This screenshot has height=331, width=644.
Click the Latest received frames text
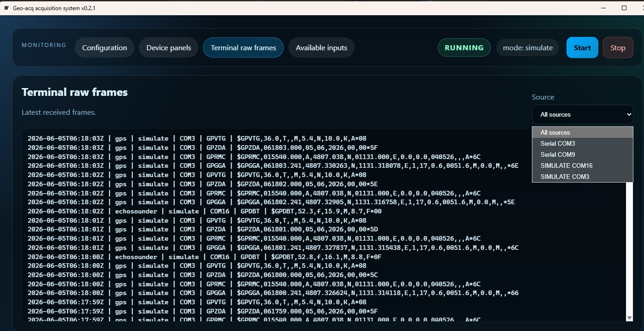(59, 112)
